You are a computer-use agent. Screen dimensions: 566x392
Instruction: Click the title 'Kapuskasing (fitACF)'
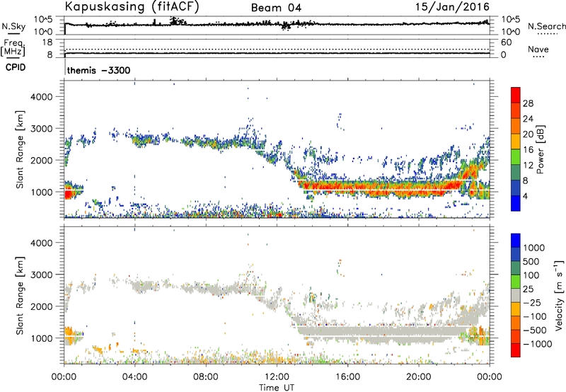(132, 6)
